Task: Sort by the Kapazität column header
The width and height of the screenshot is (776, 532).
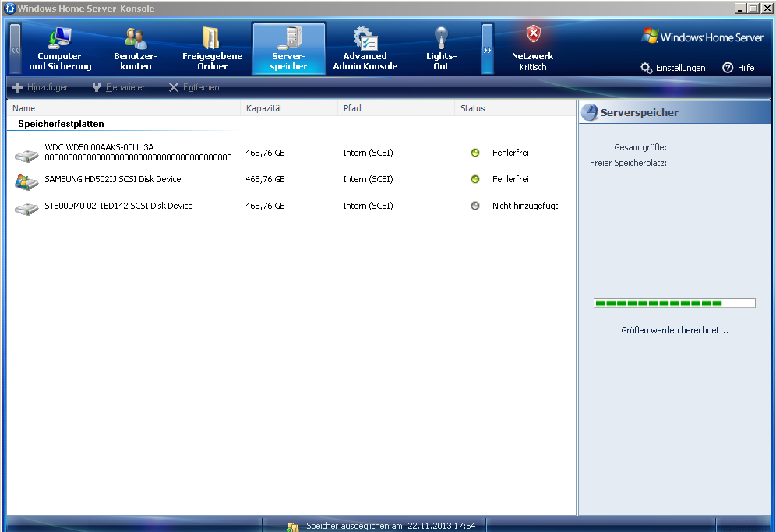Action: (x=289, y=108)
